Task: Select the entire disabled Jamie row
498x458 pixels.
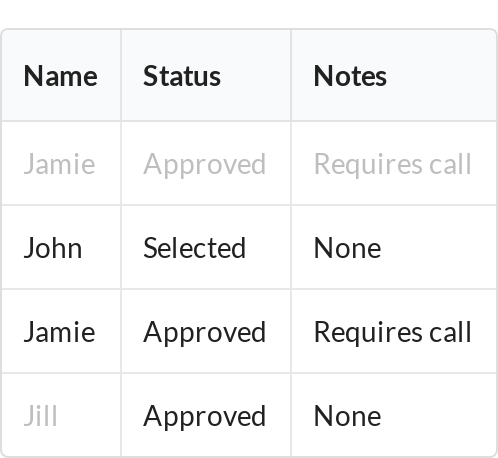Action: (x=249, y=163)
